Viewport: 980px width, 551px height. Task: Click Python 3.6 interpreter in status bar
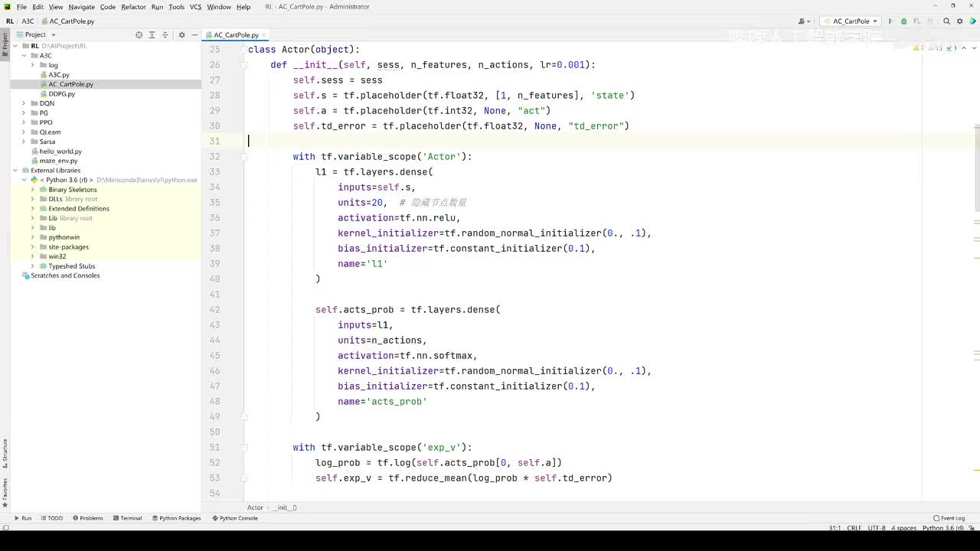[942, 528]
